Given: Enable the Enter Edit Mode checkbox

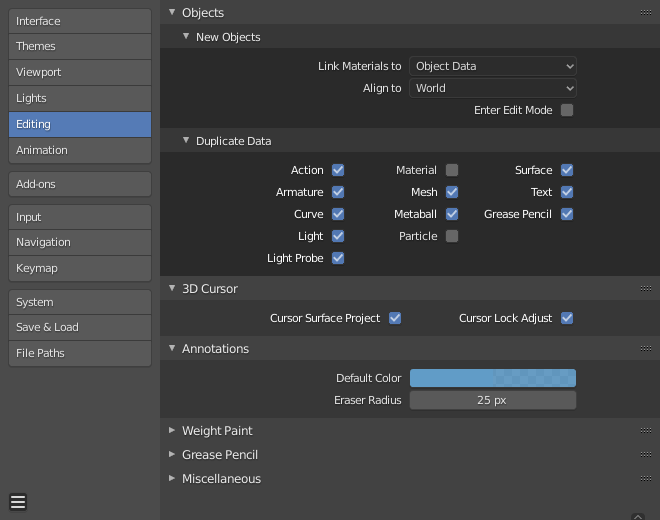Looking at the screenshot, I should (567, 110).
